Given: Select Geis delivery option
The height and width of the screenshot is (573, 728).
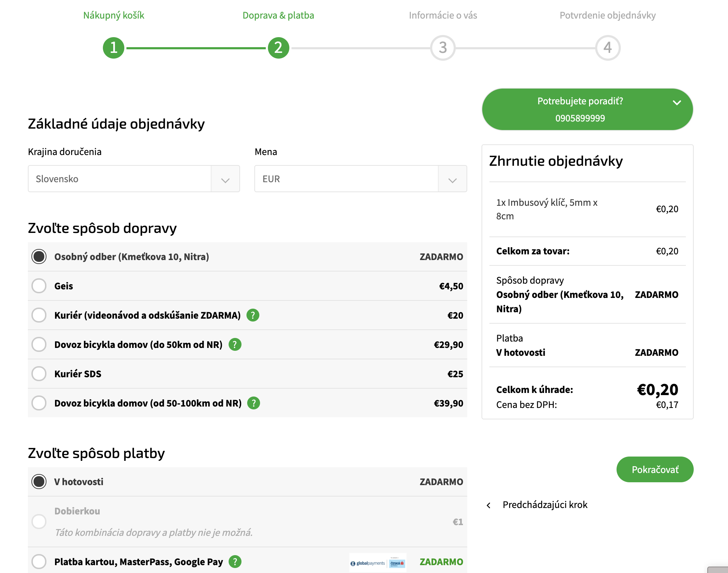Looking at the screenshot, I should pyautogui.click(x=39, y=286).
